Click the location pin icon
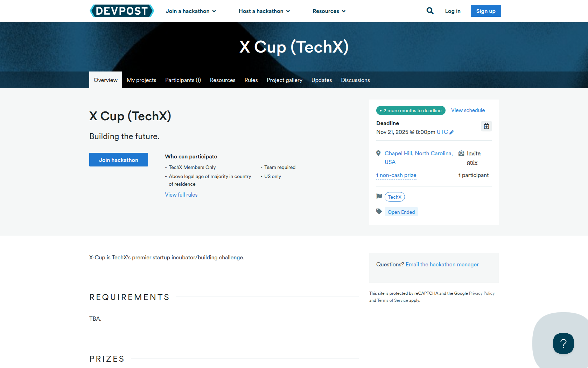588x368 pixels. (378, 153)
